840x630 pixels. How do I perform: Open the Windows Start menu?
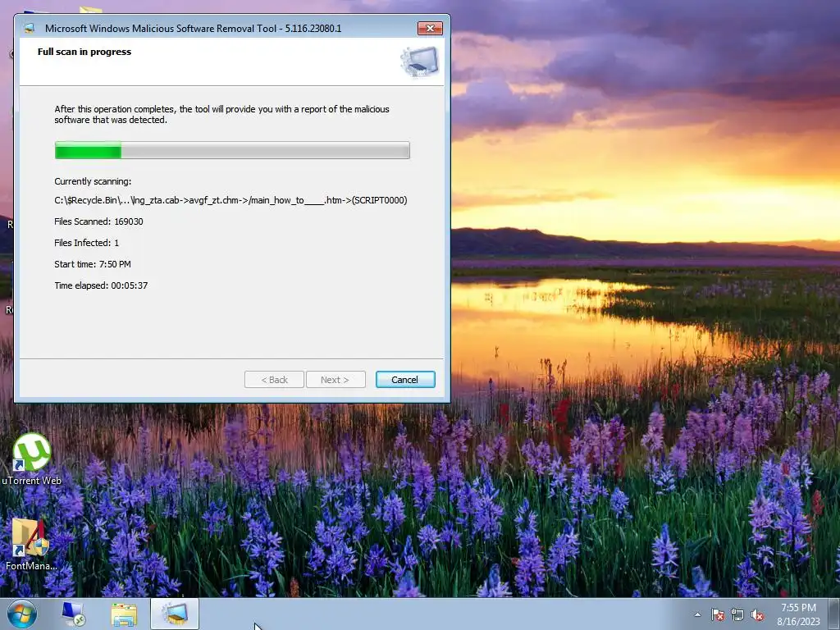(x=22, y=614)
